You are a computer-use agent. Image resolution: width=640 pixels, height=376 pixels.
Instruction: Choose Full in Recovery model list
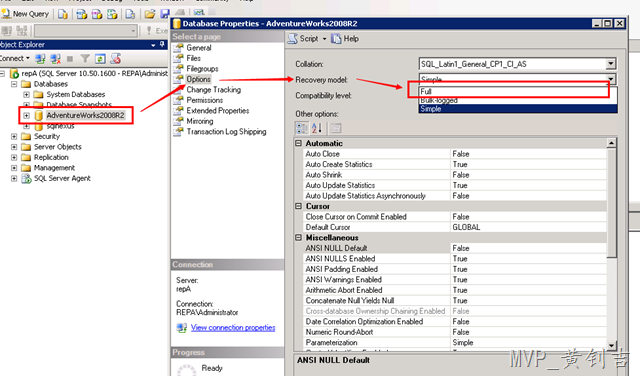[x=518, y=91]
